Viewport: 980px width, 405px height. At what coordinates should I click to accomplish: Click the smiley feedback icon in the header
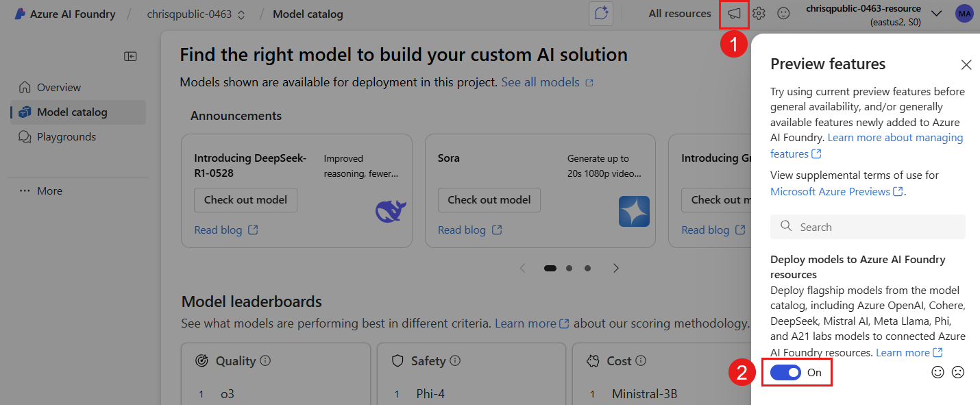coord(783,14)
